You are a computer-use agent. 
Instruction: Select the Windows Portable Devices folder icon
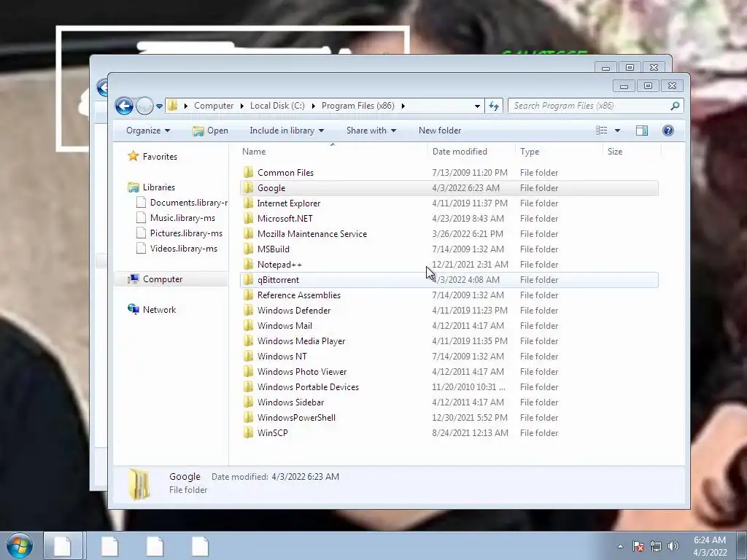click(x=248, y=386)
